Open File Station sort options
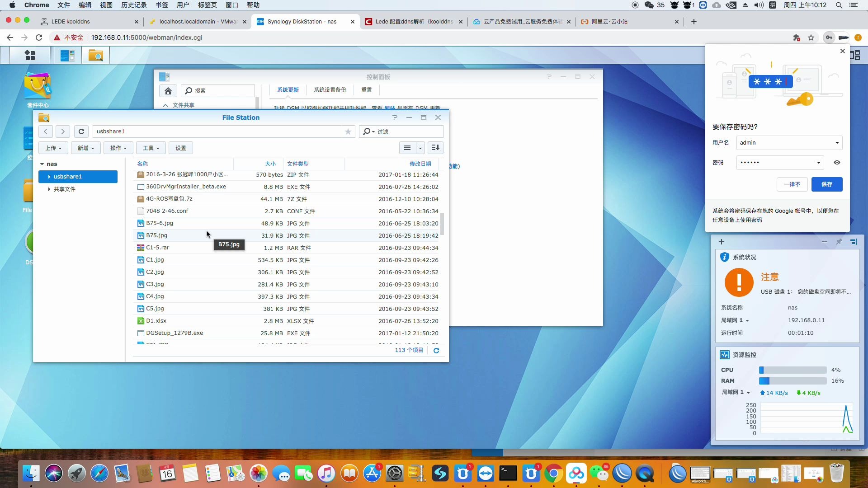The width and height of the screenshot is (868, 488). click(x=435, y=148)
